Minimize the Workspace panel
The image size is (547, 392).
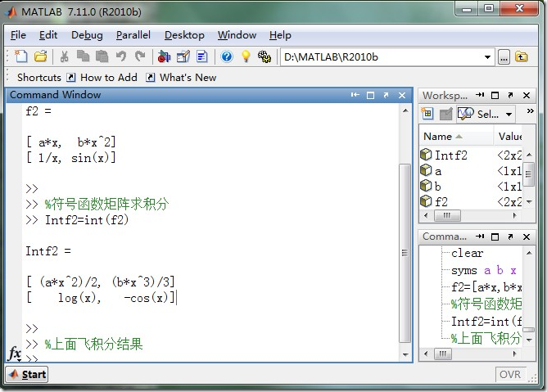coord(480,95)
